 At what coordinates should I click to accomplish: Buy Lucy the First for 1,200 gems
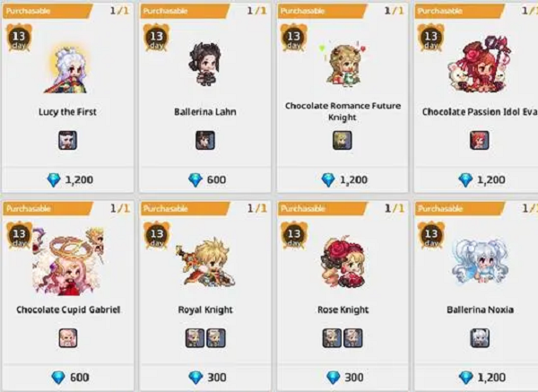[67, 179]
